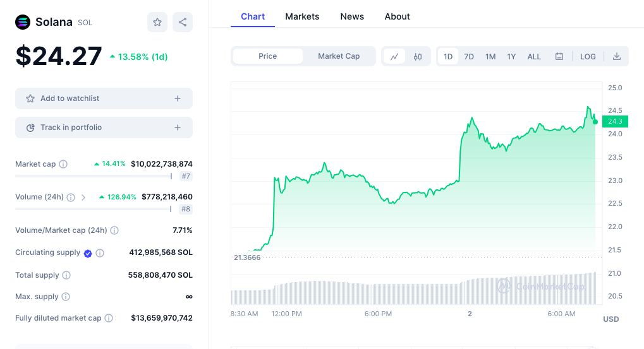Click the 6:00 PM time axis label
Viewport: 644px width, 349px height.
point(379,314)
